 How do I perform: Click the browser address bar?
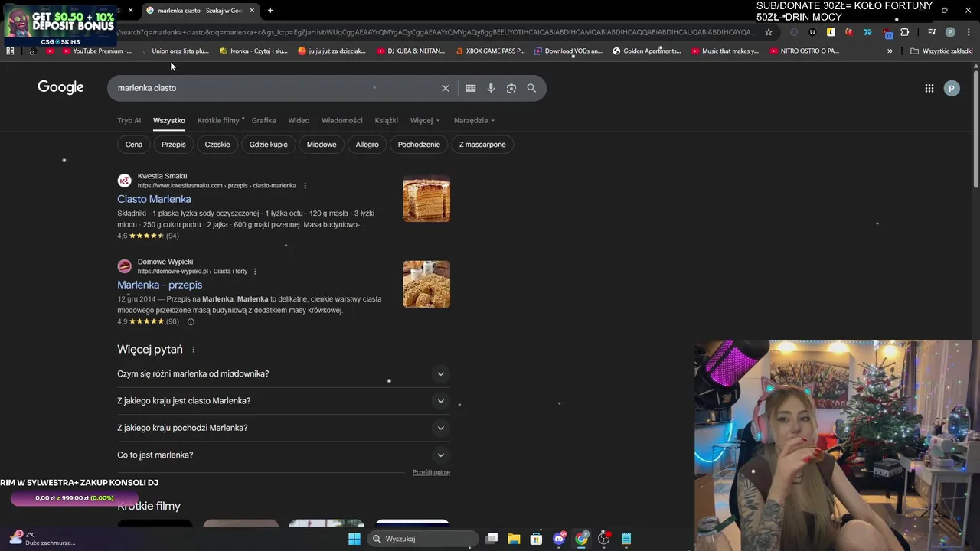(436, 32)
